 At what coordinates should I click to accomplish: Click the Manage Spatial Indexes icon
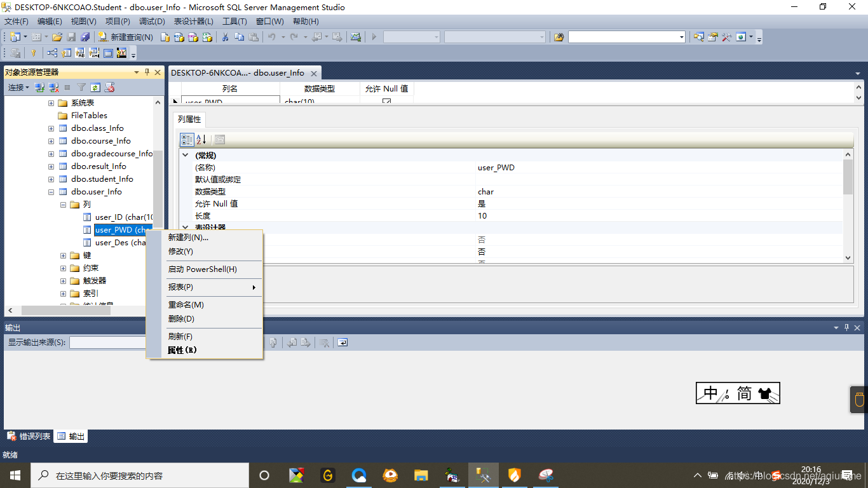point(121,53)
